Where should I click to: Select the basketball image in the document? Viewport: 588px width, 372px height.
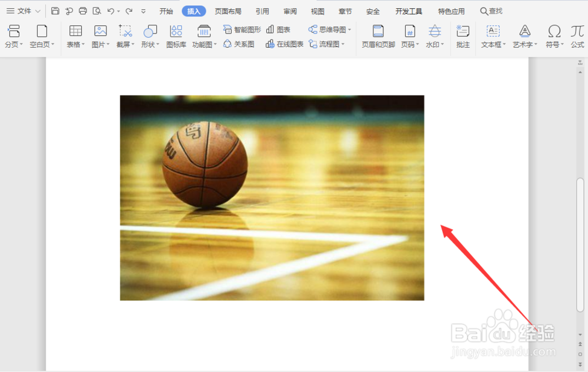click(272, 197)
